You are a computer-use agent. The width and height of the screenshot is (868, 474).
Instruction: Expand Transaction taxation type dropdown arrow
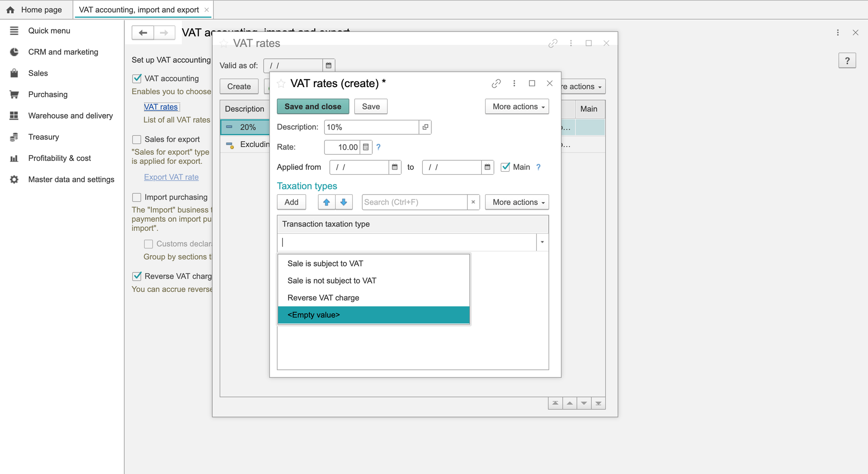(542, 242)
